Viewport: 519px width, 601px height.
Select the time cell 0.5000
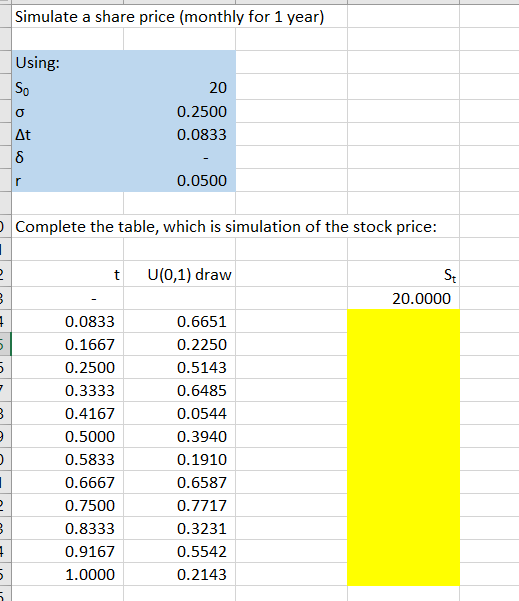[x=67, y=436]
